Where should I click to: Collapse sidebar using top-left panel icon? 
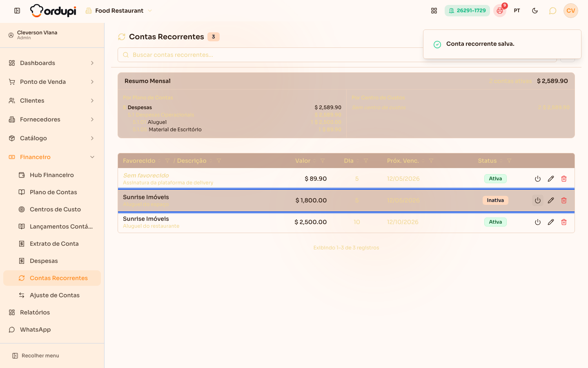[17, 11]
